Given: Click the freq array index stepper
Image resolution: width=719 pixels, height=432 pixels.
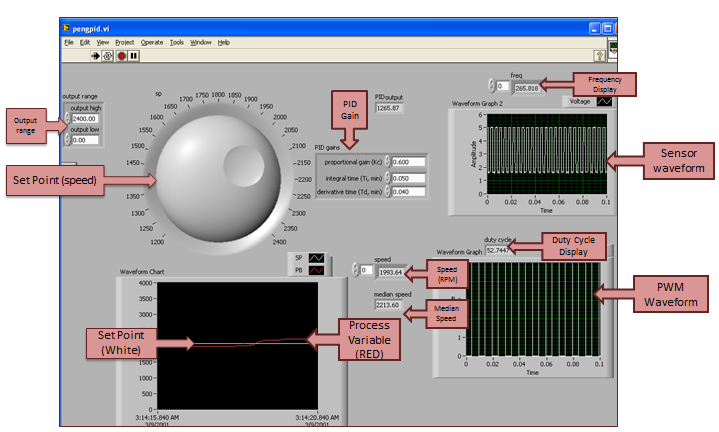Looking at the screenshot, I should [492, 86].
